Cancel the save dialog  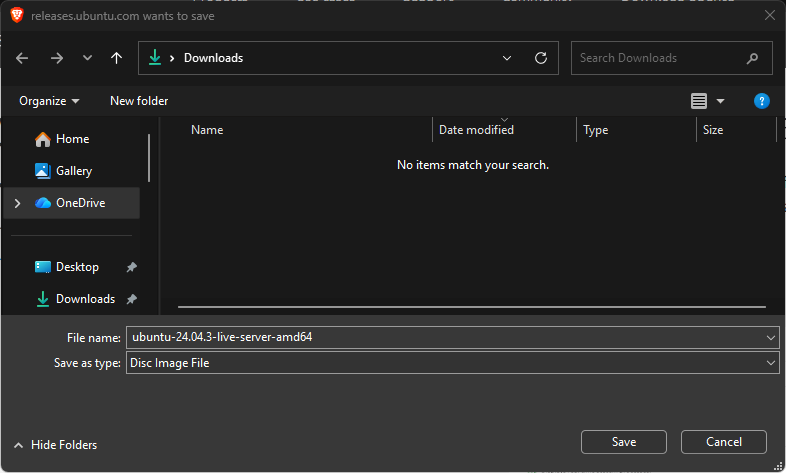coord(723,442)
